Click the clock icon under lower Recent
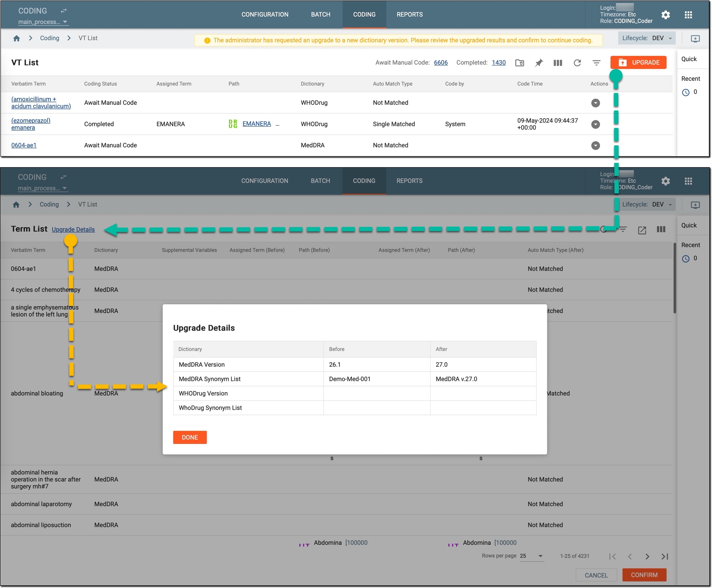This screenshot has height=588, width=712. (686, 259)
